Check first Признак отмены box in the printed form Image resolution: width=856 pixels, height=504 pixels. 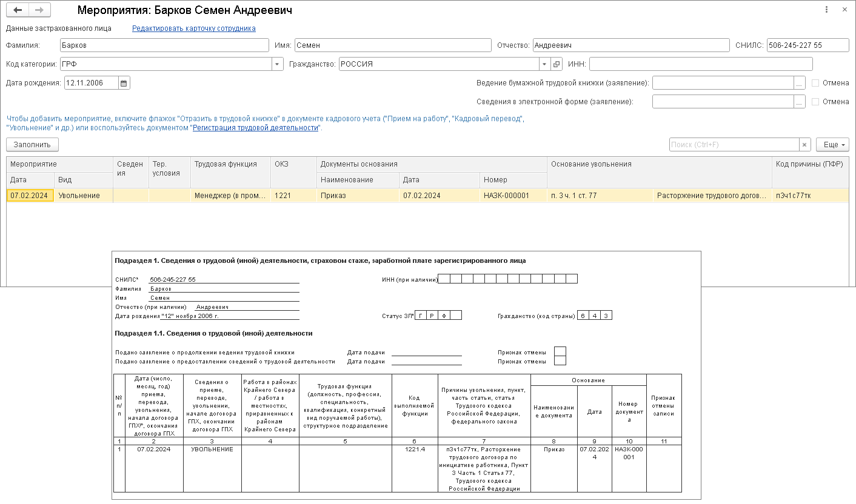(560, 351)
